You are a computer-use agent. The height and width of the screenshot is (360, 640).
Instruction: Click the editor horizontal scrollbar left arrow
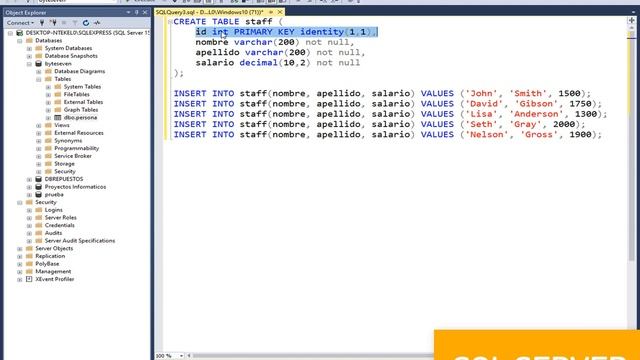point(189,356)
